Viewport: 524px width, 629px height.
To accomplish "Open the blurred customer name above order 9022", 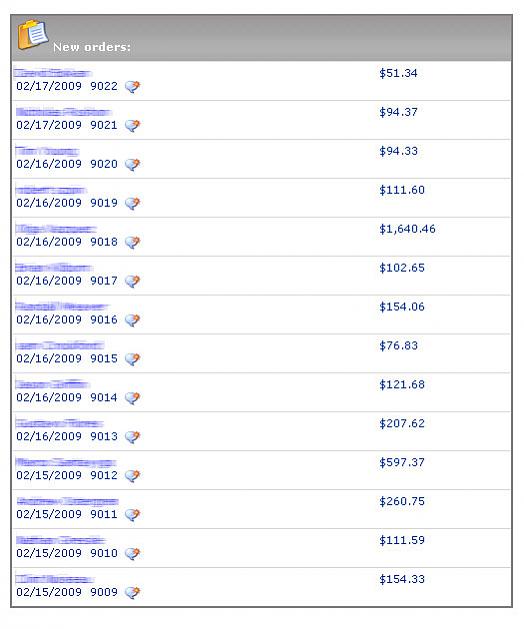I will click(53, 73).
